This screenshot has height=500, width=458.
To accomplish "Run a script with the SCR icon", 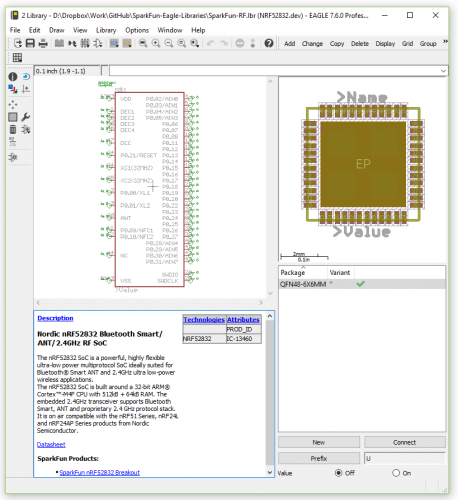I will (x=114, y=43).
